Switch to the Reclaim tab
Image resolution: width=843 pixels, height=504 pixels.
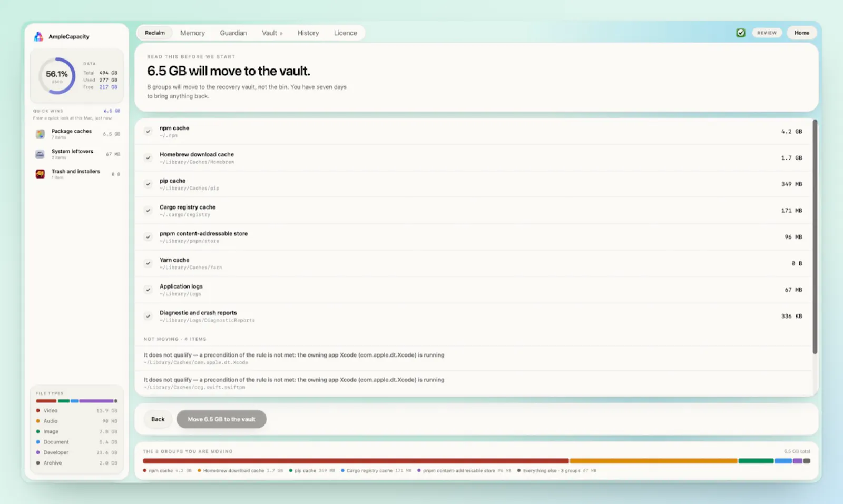(155, 33)
